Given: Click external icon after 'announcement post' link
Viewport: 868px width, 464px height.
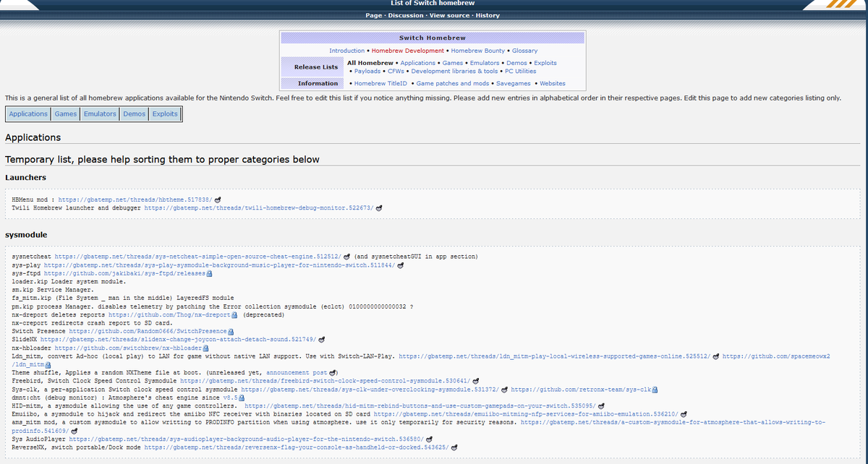Looking at the screenshot, I should (333, 372).
